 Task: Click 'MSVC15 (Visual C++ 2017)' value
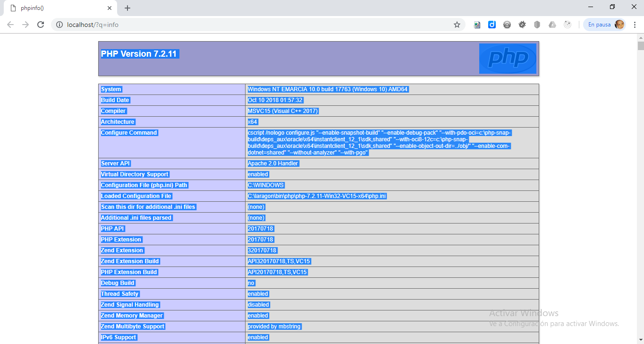pos(283,111)
